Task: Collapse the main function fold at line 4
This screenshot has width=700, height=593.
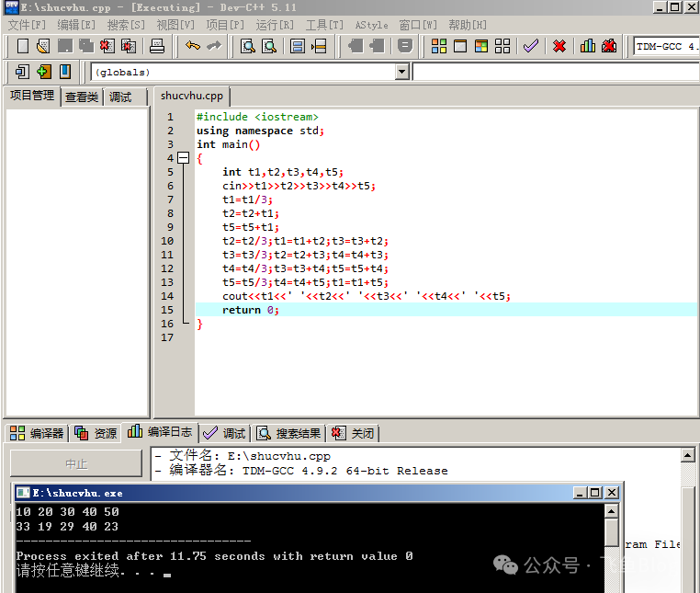Action: coord(183,158)
